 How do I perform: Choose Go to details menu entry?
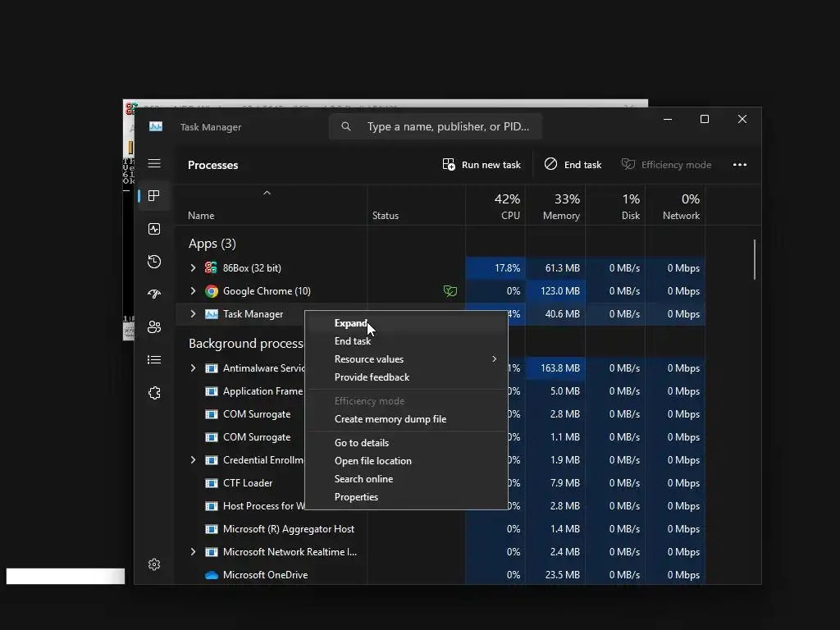tap(406, 442)
